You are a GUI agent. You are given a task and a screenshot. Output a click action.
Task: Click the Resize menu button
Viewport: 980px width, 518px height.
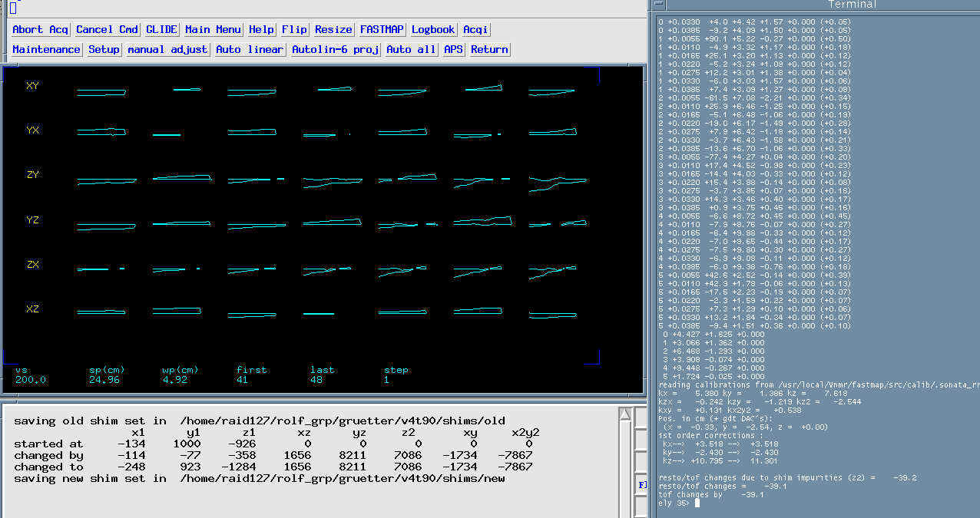point(333,29)
